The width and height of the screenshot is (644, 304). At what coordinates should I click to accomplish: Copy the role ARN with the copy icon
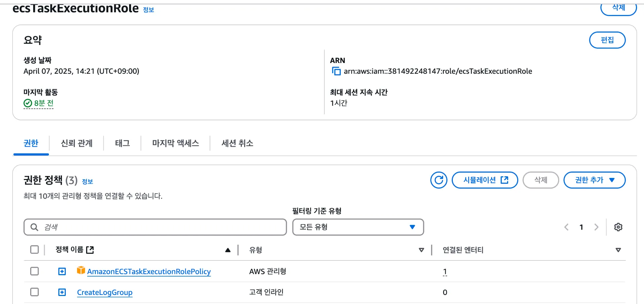pos(336,71)
